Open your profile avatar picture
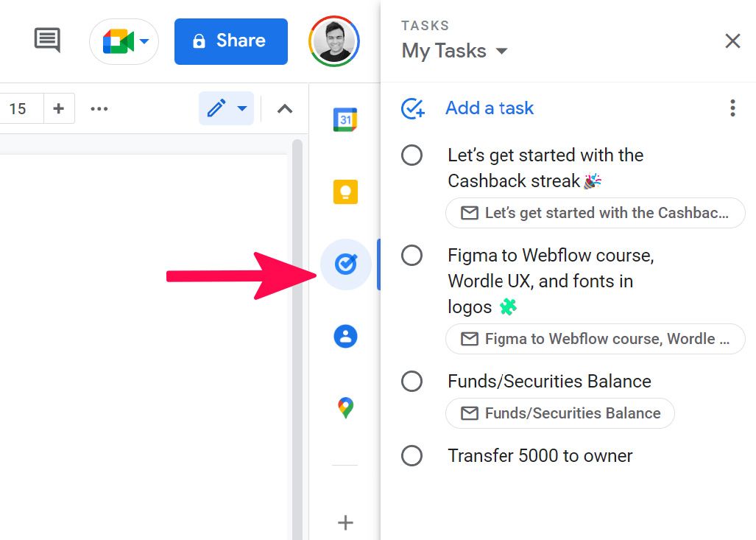The image size is (756, 540). click(x=333, y=41)
